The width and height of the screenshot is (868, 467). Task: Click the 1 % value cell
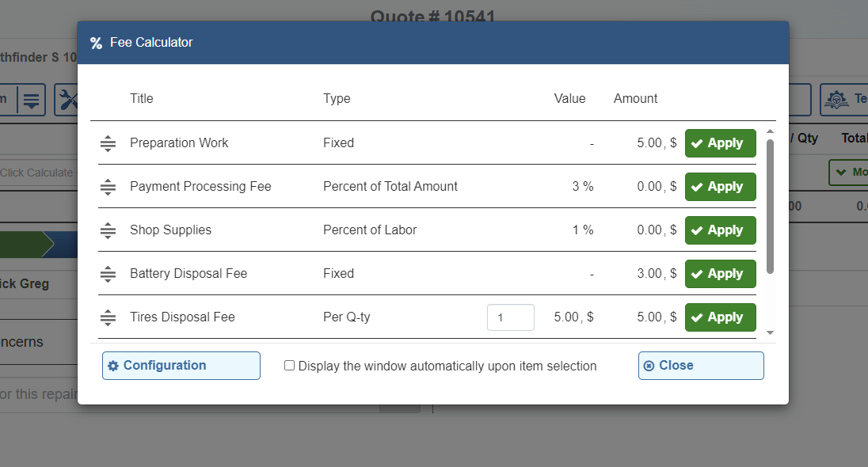click(582, 230)
